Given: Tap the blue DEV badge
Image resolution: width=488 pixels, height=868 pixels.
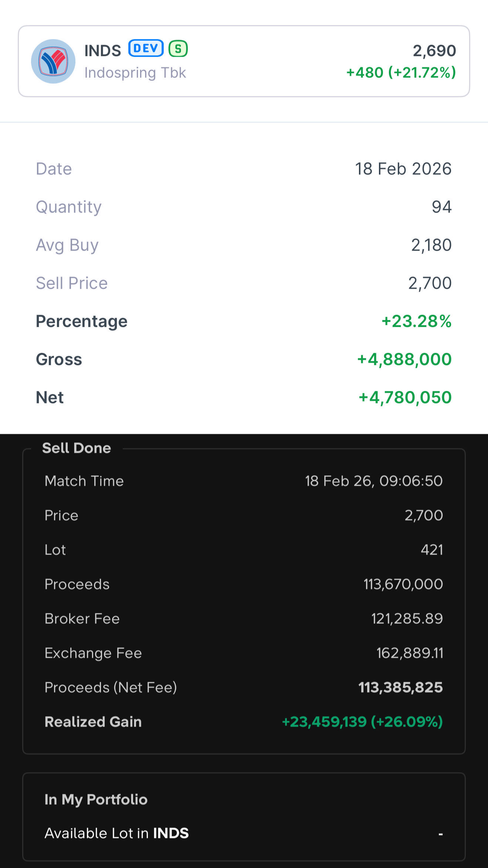Looking at the screenshot, I should (x=146, y=48).
